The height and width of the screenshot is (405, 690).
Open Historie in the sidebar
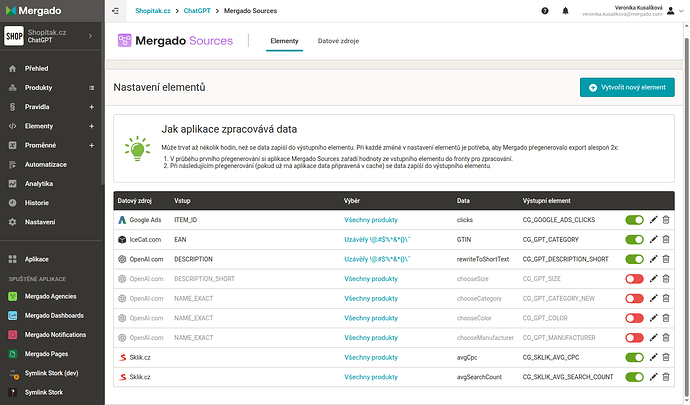click(x=37, y=203)
